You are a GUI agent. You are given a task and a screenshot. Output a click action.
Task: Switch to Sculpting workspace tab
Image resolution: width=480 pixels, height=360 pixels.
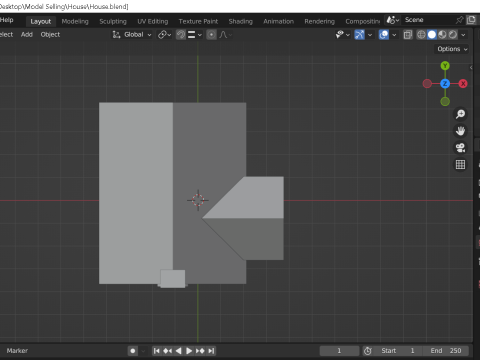pos(113,21)
